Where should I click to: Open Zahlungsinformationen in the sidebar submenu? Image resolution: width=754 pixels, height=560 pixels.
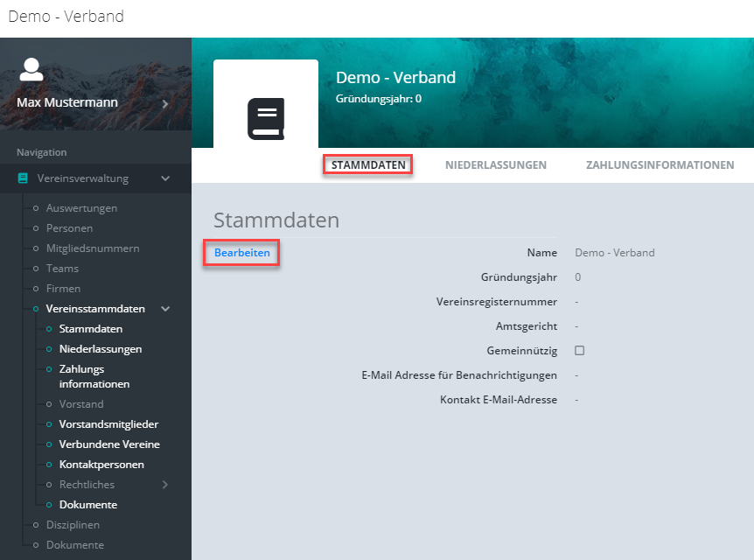point(94,376)
